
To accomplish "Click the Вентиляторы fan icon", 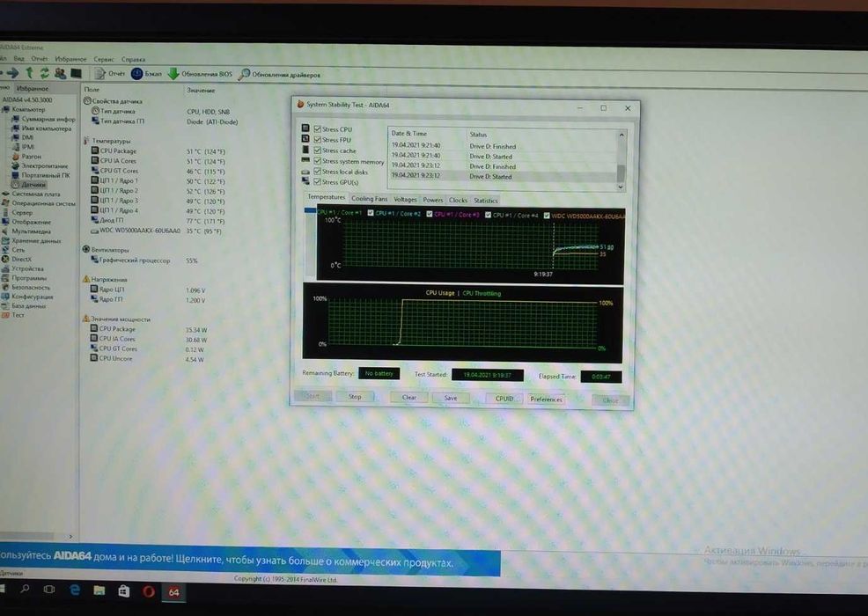I will pos(86,250).
